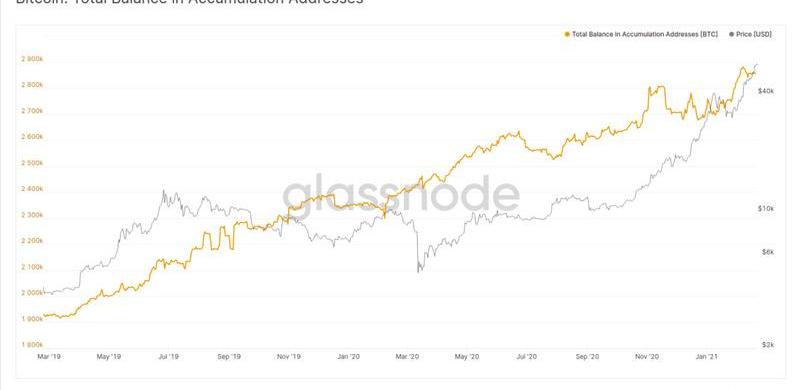This screenshot has height=390, width=800.
Task: Click the $40k price axis label
Action: coord(766,91)
